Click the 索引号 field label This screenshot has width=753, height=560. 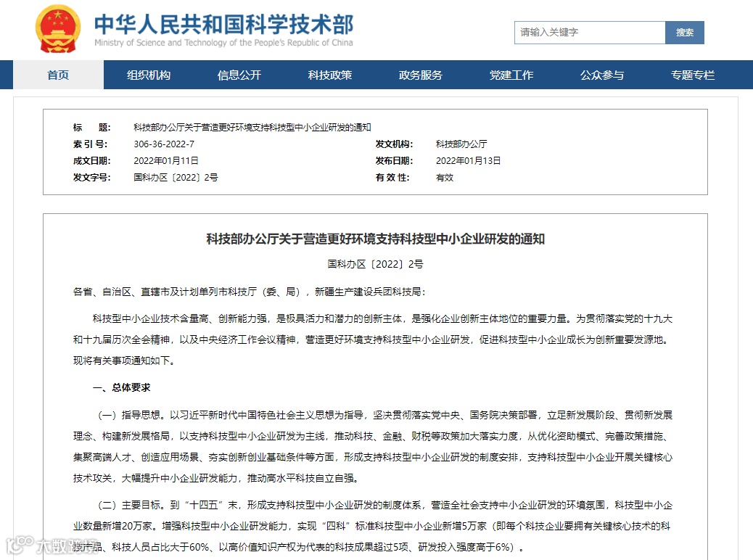pyautogui.click(x=90, y=144)
